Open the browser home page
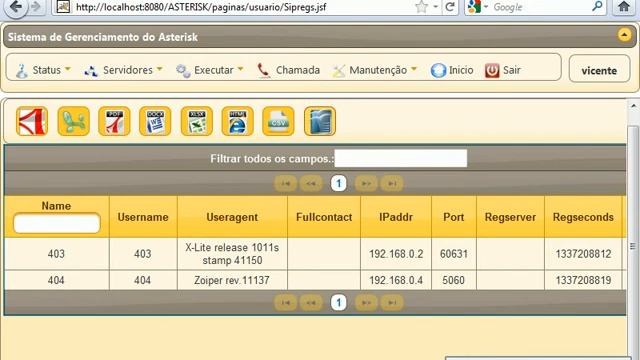Viewport: 640px width, 360px height. 624,7
